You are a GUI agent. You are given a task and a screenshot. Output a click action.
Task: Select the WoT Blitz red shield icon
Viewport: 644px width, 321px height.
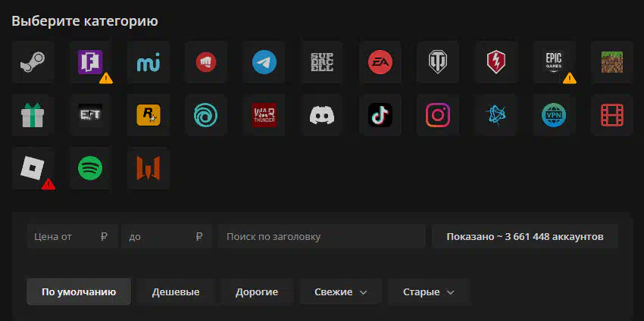[x=496, y=62]
